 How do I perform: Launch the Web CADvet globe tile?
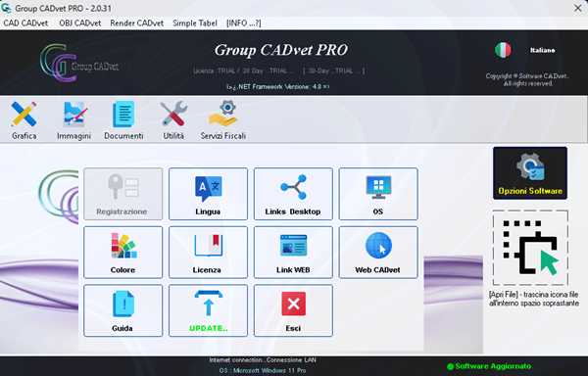click(378, 252)
